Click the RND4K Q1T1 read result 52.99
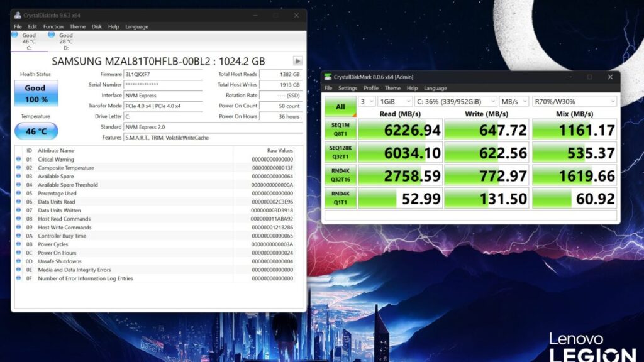 tap(401, 199)
